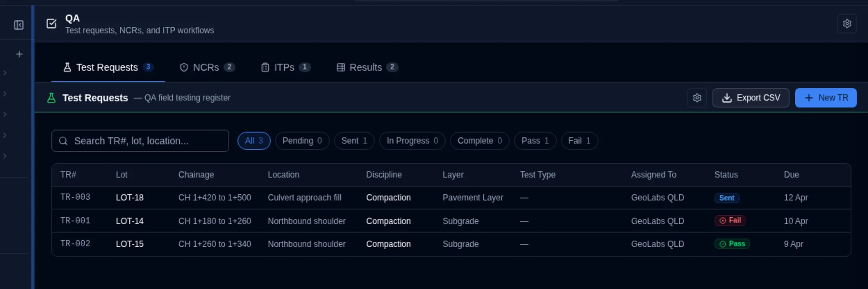Click LOT-18 cell
This screenshot has width=868, height=289.
[129, 198]
